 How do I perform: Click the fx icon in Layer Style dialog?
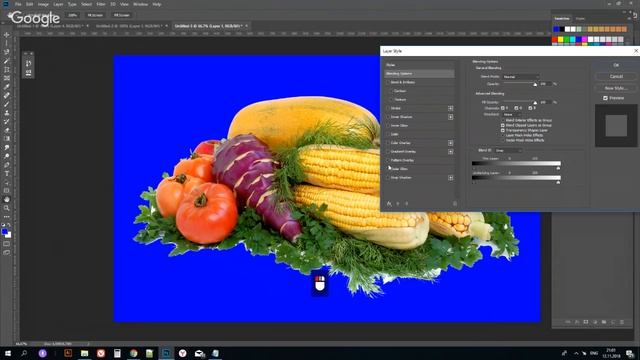coord(389,203)
